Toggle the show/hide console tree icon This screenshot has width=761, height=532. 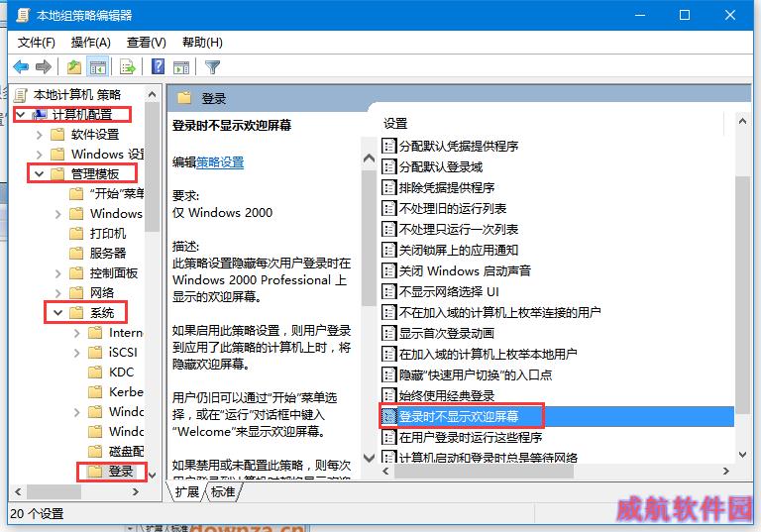[x=97, y=66]
